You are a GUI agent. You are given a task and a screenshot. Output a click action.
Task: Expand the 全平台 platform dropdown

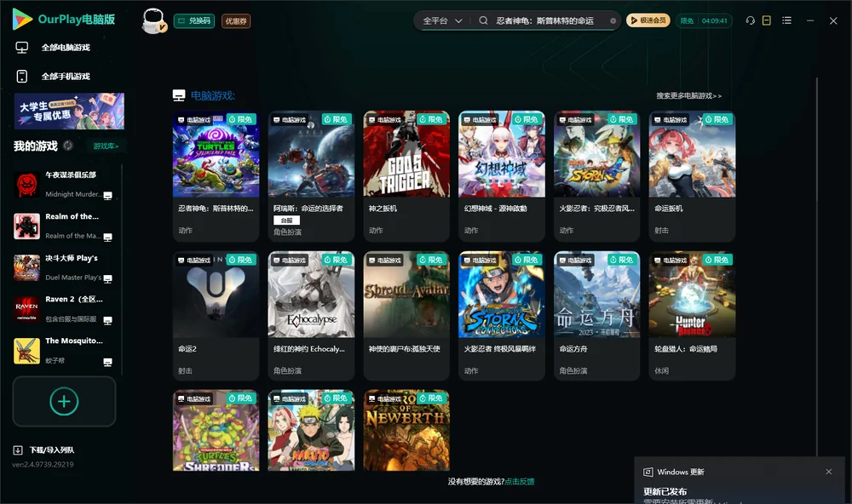coord(442,20)
